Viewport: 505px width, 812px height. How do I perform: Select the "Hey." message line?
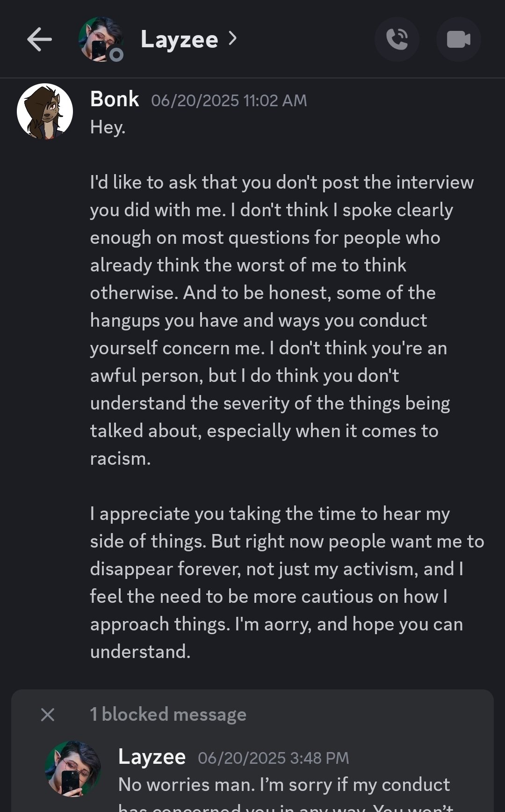pos(108,127)
